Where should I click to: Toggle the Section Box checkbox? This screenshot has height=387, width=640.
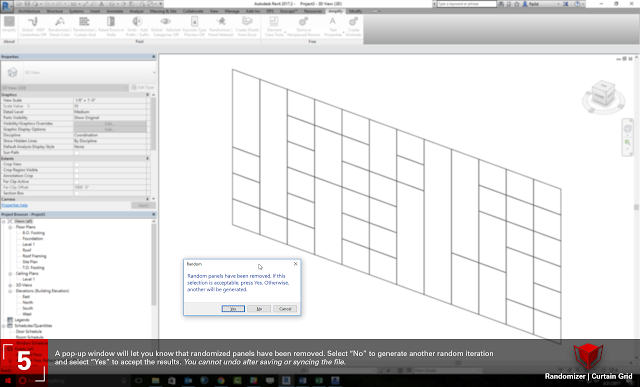click(76, 193)
